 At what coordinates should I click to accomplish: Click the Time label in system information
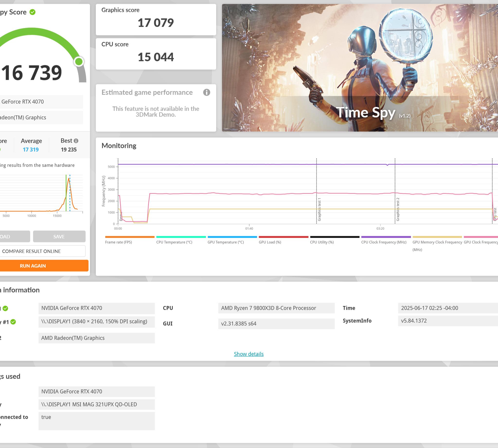349,308
